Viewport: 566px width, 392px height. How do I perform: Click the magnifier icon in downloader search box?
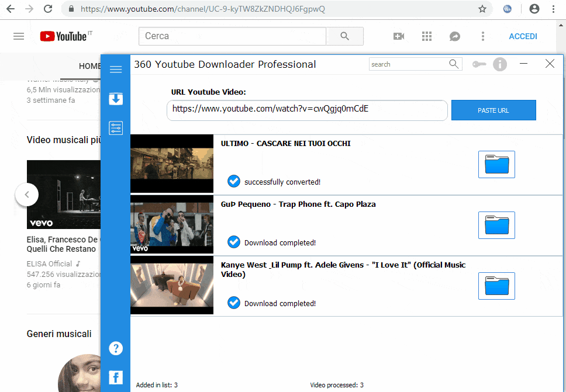click(x=454, y=64)
